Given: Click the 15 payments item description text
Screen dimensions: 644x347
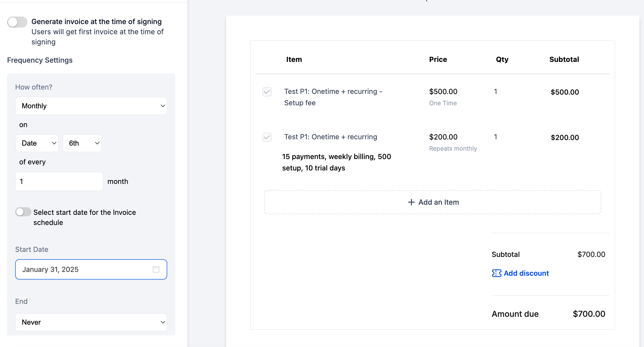Looking at the screenshot, I should point(336,162).
